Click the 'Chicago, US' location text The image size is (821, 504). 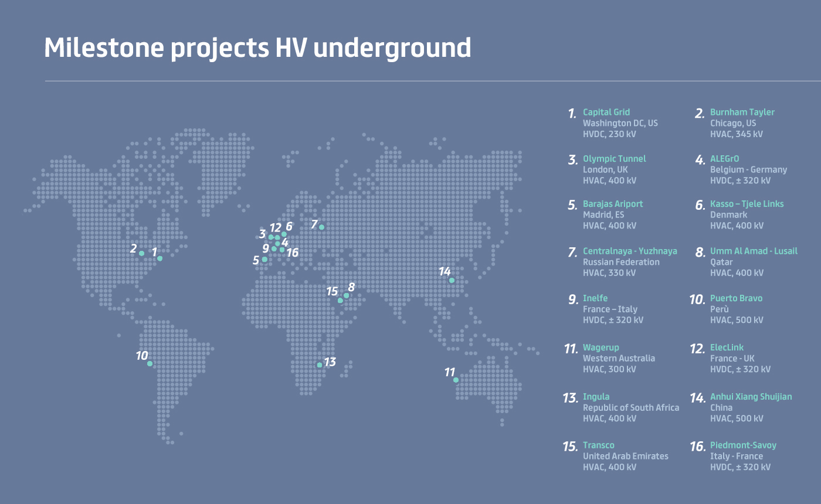[x=733, y=123]
